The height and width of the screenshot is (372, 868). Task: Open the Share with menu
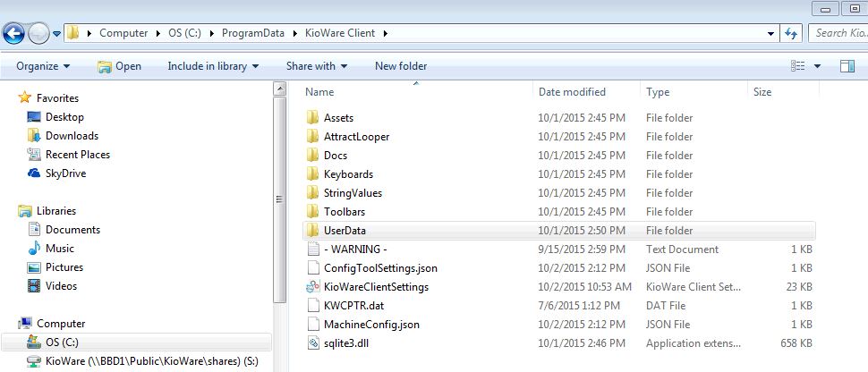click(x=317, y=66)
